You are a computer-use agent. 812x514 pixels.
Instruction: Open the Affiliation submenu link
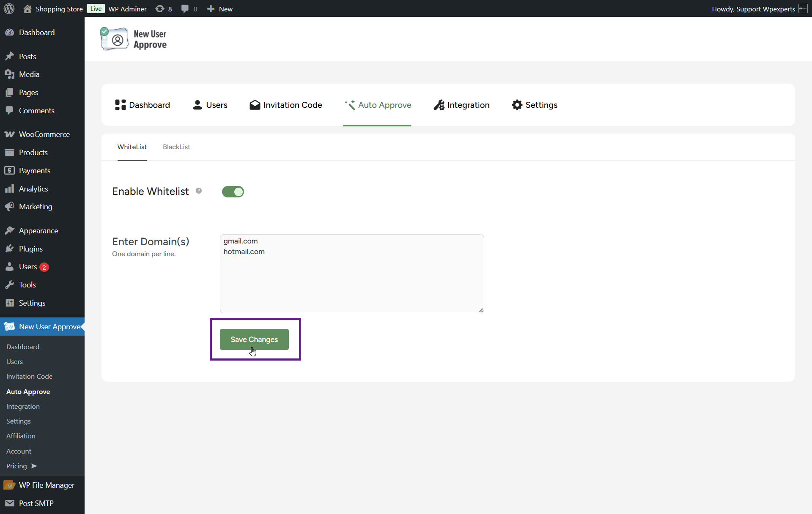tap(21, 436)
